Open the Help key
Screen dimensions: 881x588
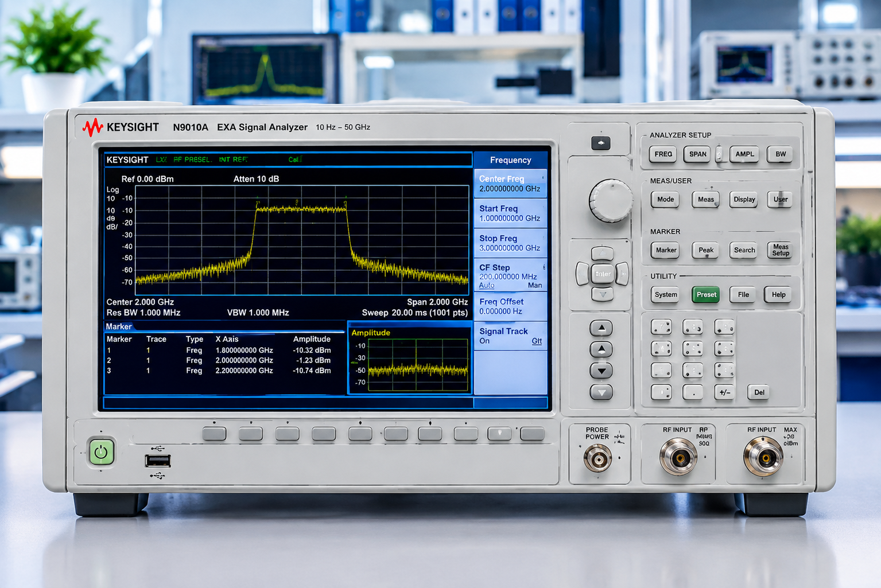pyautogui.click(x=778, y=295)
